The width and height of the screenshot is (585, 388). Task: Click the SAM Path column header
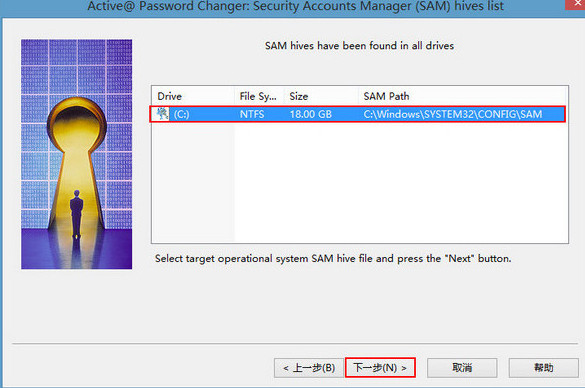[x=463, y=96]
